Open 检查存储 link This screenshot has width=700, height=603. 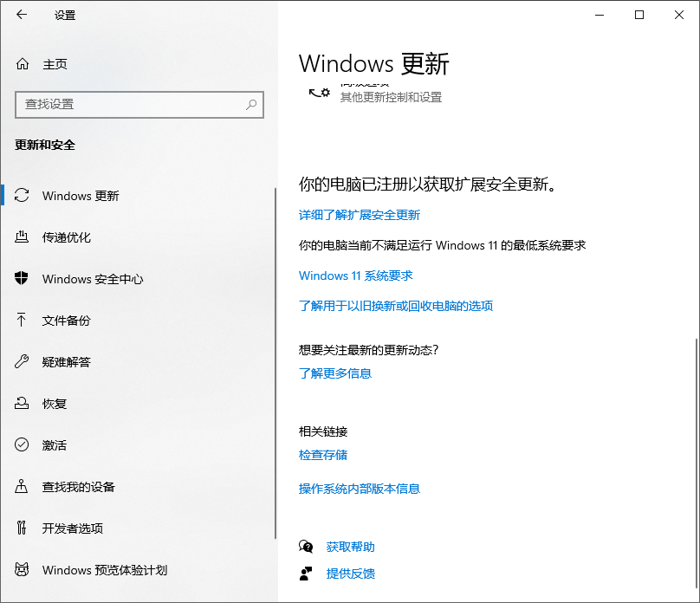tap(323, 455)
